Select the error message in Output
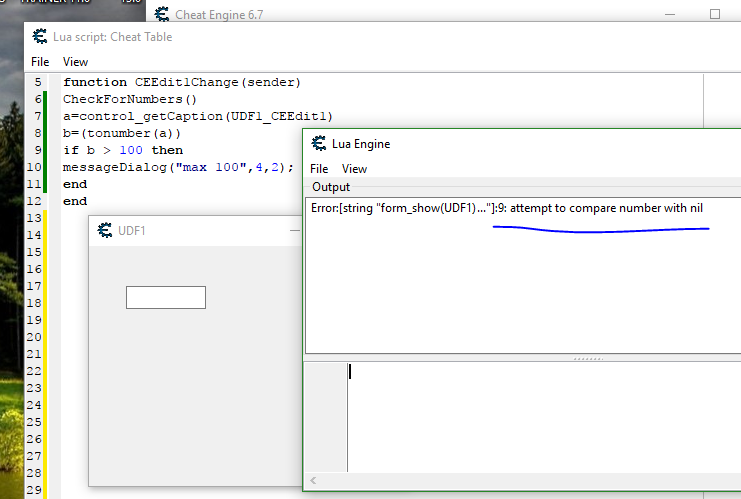741x499 pixels. coord(507,207)
